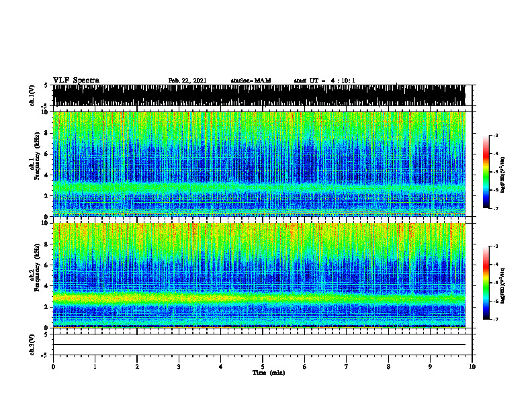Click the "-7" tick on ch.1 colorbar
The height and width of the screenshot is (411, 532).
496,208
